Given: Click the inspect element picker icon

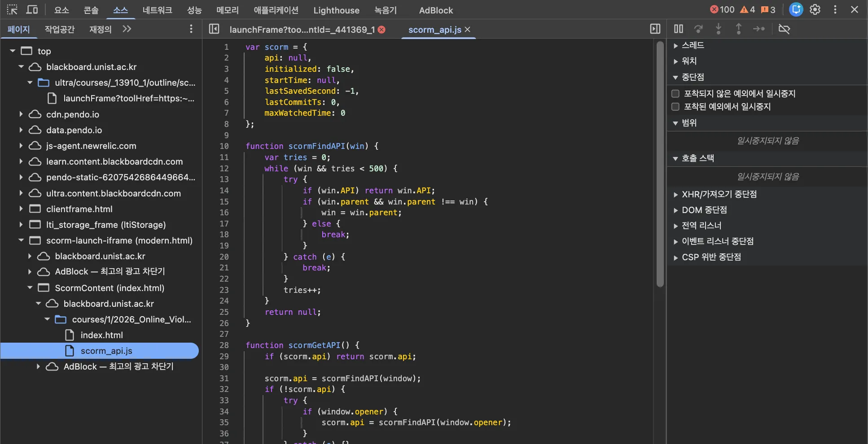Looking at the screenshot, I should 12,9.
